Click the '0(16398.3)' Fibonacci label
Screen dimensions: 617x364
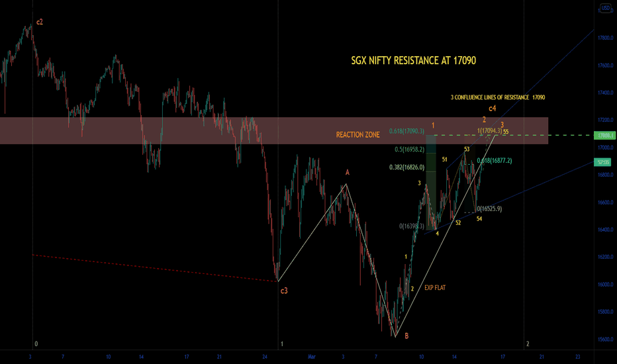[x=412, y=226]
